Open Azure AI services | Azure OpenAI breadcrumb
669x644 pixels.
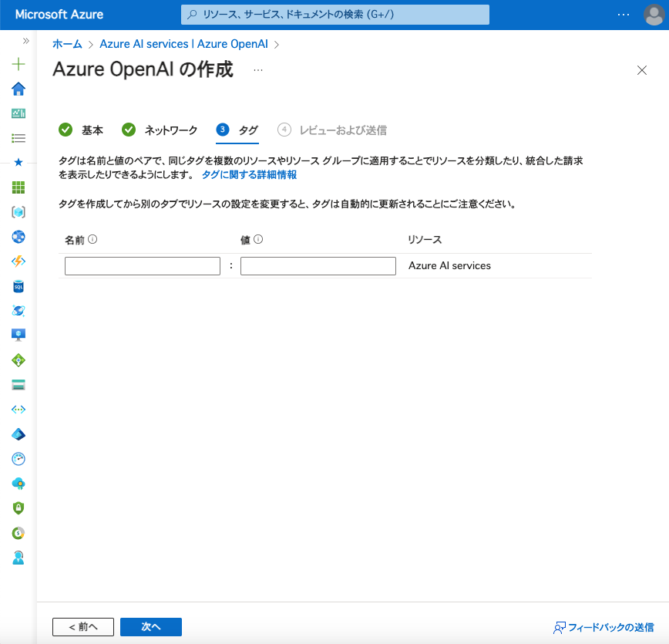[x=184, y=44]
